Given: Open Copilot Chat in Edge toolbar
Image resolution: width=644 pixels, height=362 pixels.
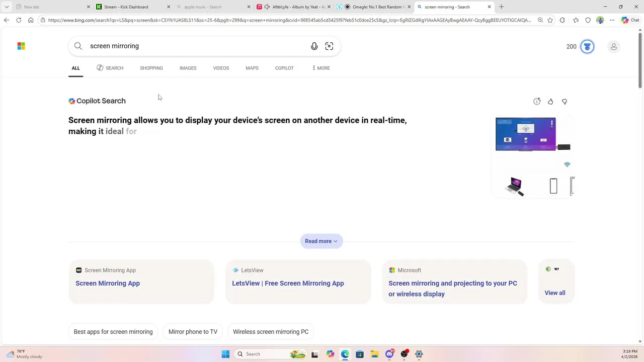Looking at the screenshot, I should click(x=630, y=20).
